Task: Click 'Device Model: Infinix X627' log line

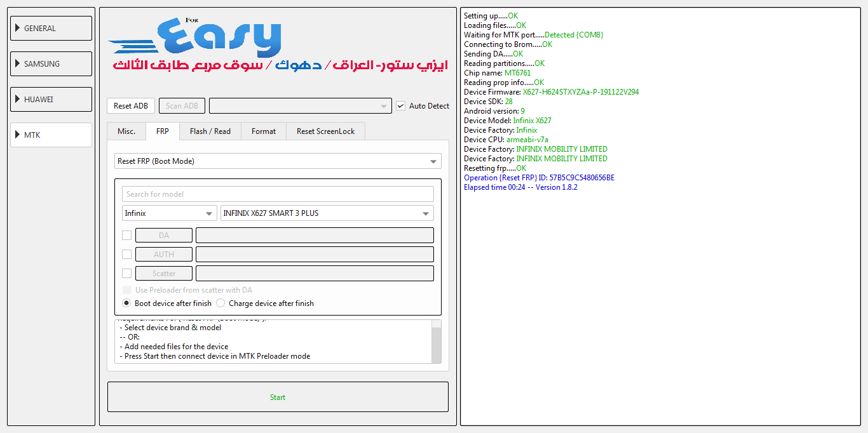Action: coord(508,121)
